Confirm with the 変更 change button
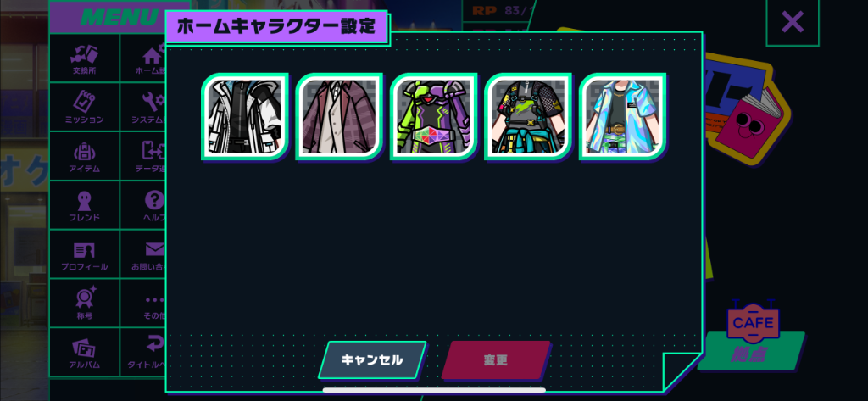 (495, 360)
